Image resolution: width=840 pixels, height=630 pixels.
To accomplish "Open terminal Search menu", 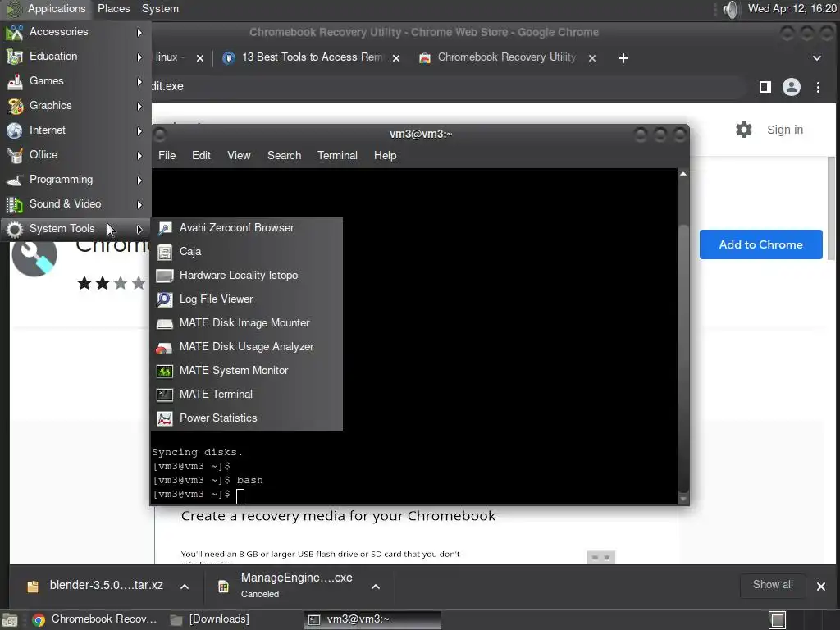I will pos(284,155).
